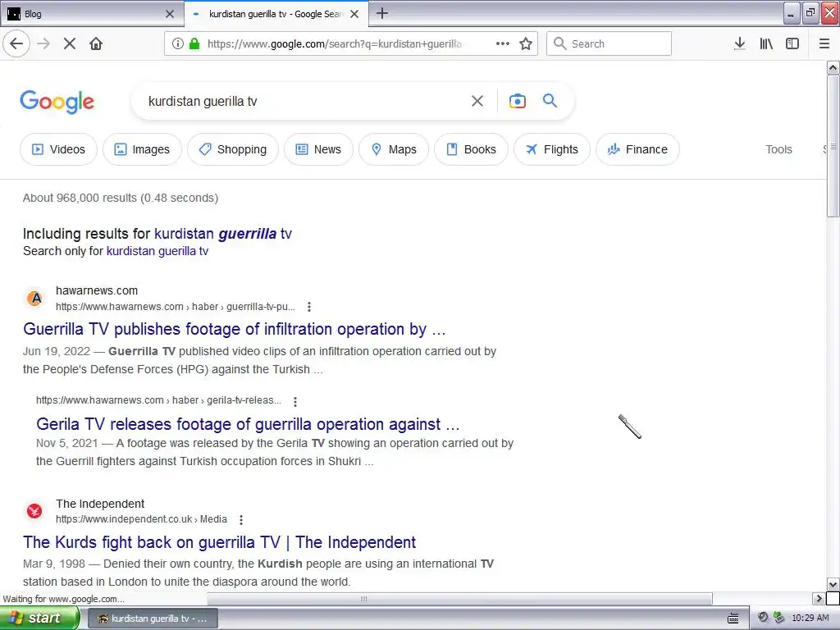Show site information icon in address bar
Screen dimensions: 840x630
coord(178,43)
